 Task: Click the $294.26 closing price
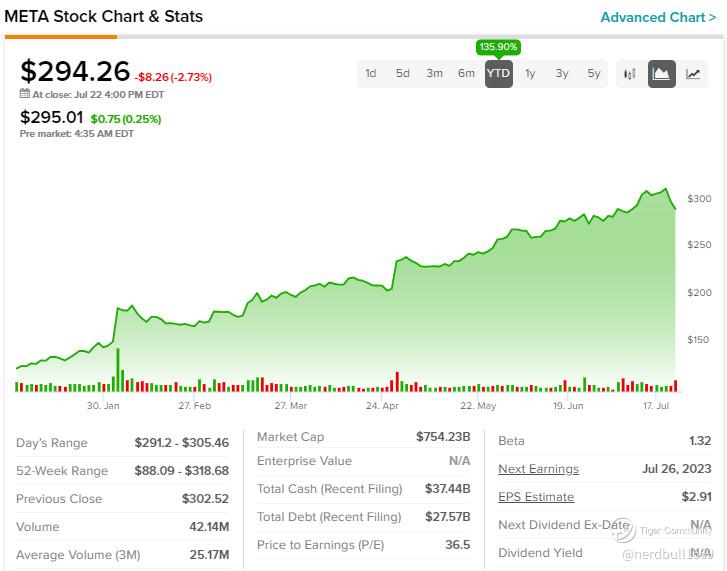(x=75, y=71)
